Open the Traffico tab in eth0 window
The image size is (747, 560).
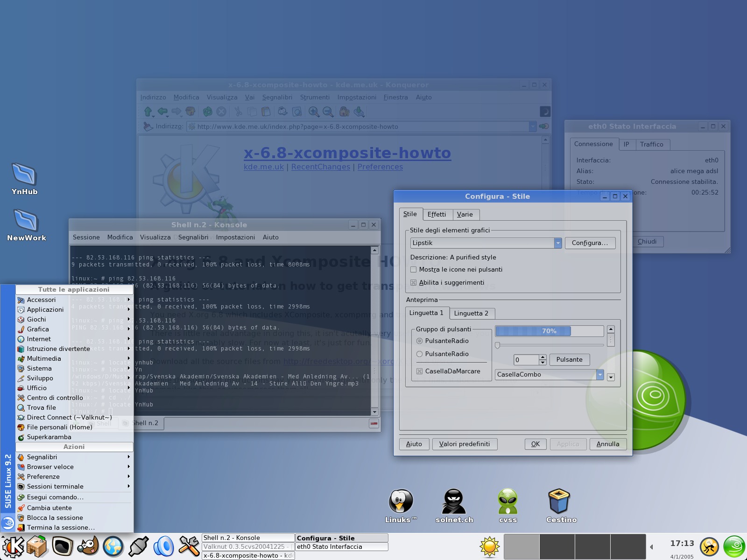pos(652,145)
